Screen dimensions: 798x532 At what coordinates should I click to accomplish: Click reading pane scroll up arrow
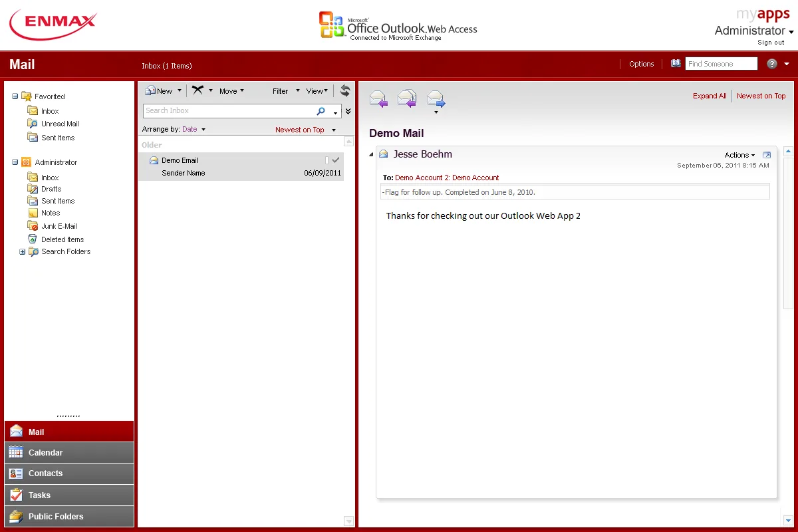(789, 151)
